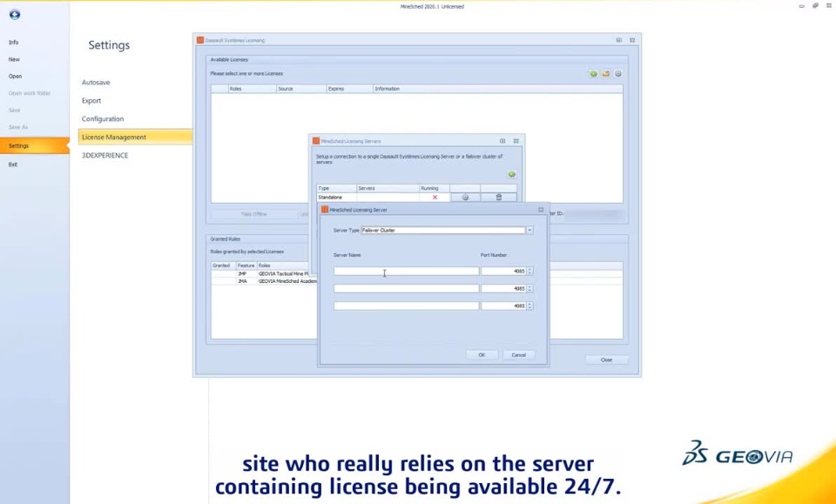
Task: Click green add icon in Available Licenses
Action: (x=593, y=73)
